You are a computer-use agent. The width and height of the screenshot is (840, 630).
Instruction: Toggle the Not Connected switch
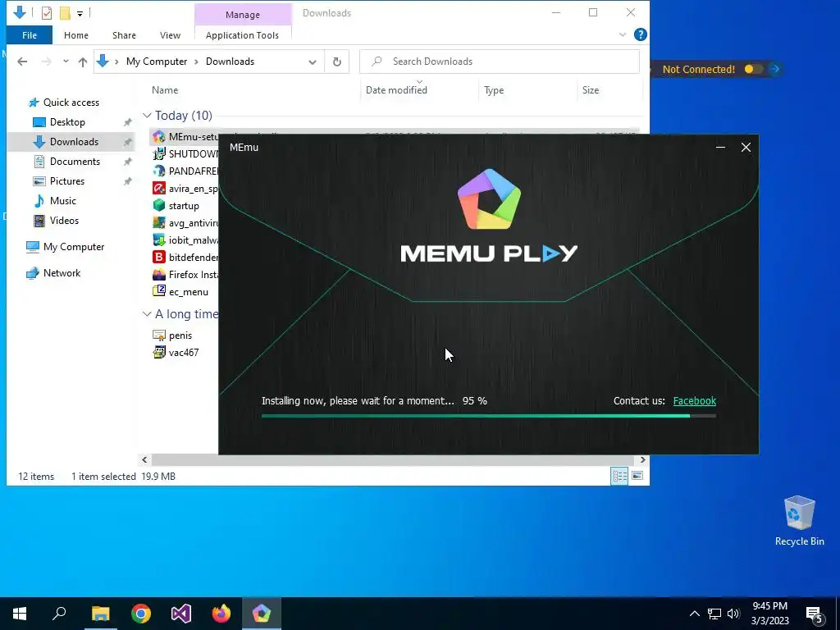point(753,69)
